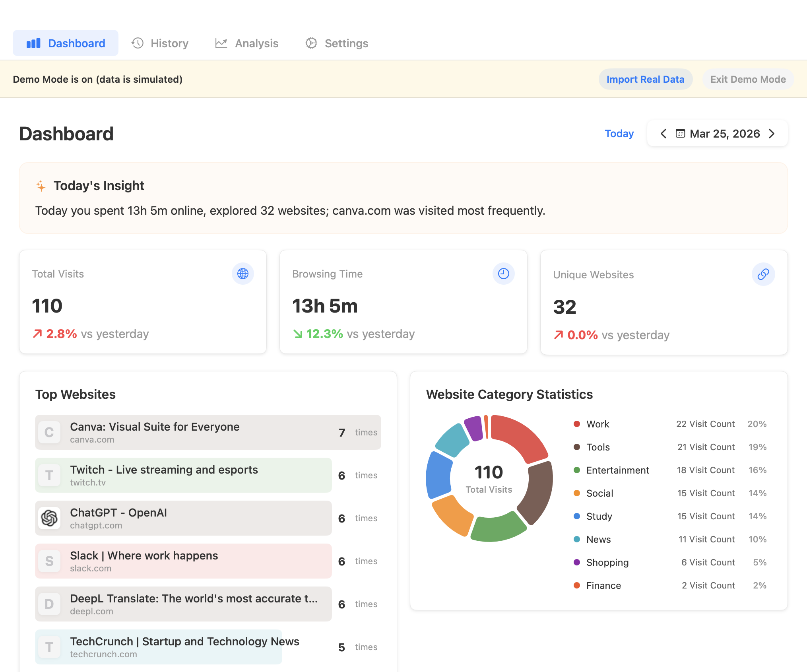Viewport: 807px width, 672px height.
Task: Go to next date with right chevron
Action: click(x=772, y=134)
